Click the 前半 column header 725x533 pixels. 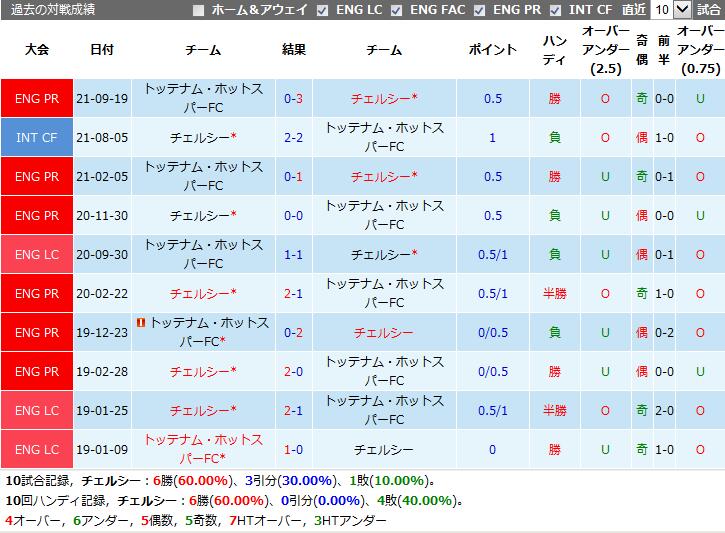(664, 50)
